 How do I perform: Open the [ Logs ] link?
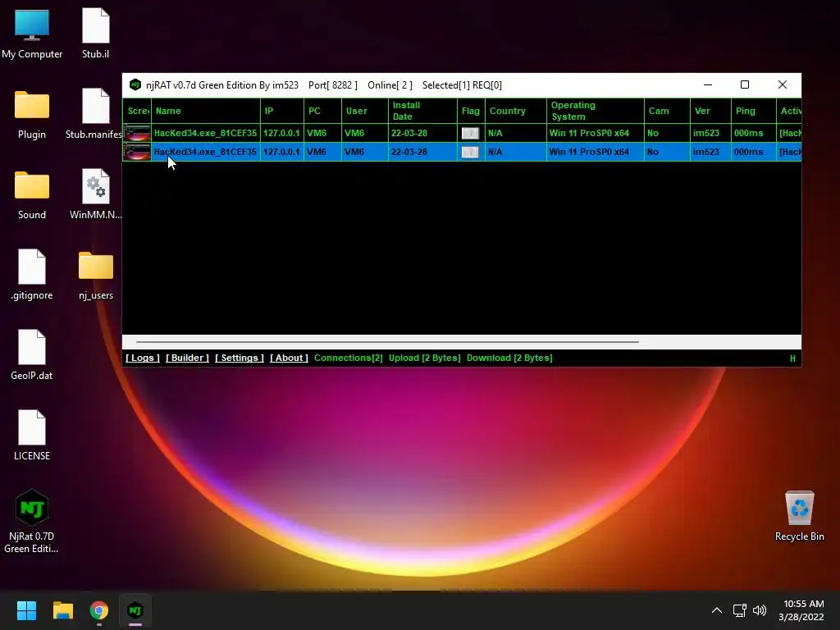coord(143,358)
